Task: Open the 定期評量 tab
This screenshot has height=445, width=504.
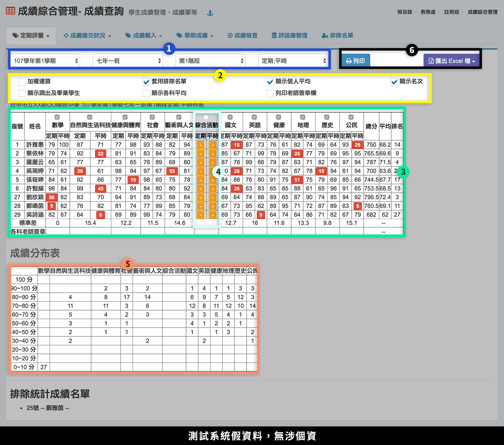Action: pyautogui.click(x=31, y=35)
